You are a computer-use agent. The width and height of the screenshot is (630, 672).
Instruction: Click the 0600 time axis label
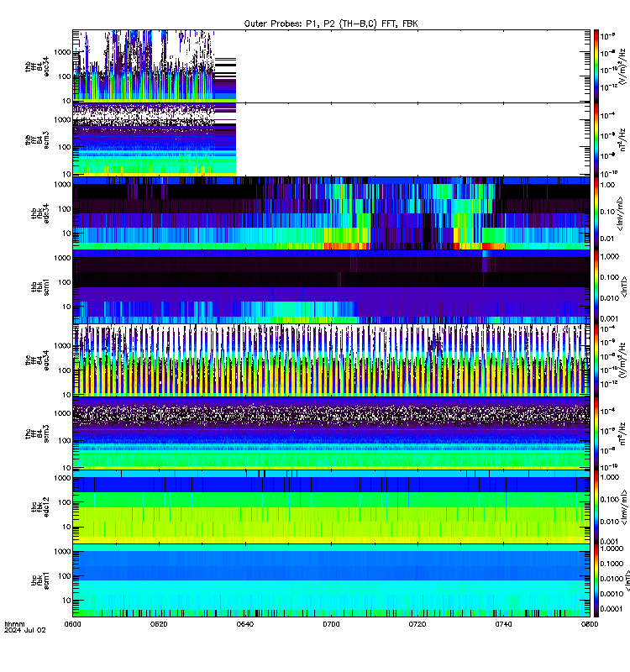tap(72, 624)
